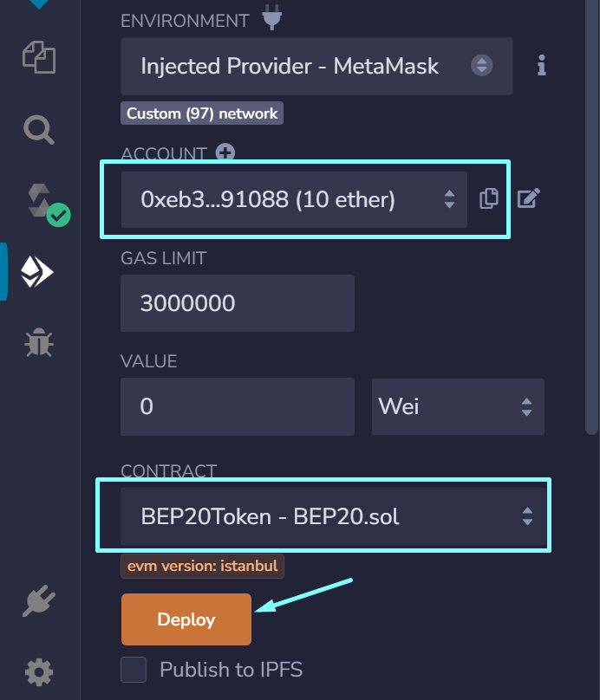The width and height of the screenshot is (600, 700).
Task: Click the panel vertical scrollbar
Action: click(591, 217)
